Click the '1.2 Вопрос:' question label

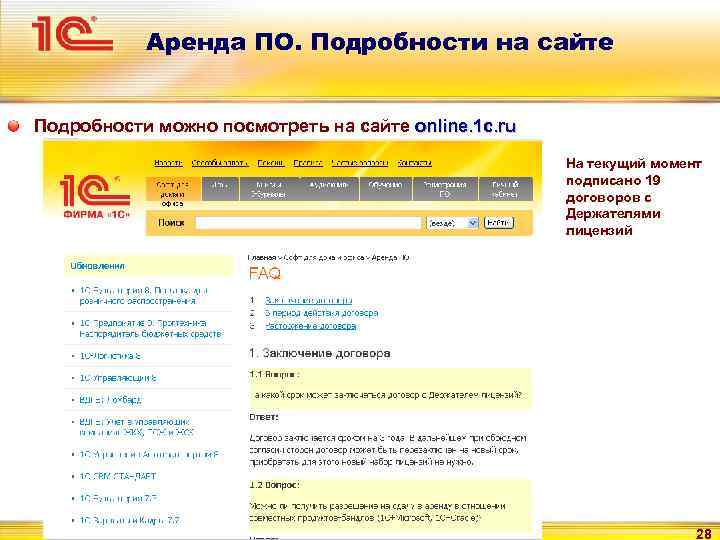[275, 485]
